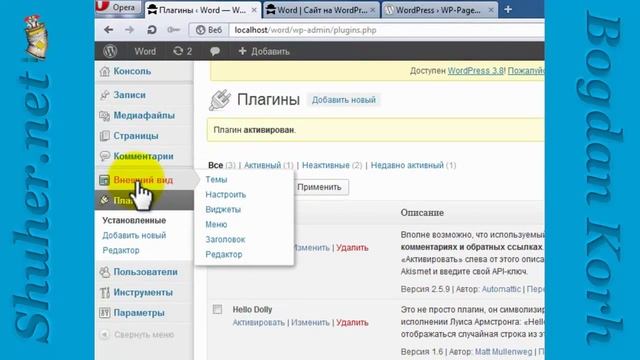Choose Меню from the flyout menu
The height and width of the screenshot is (360, 640).
tap(216, 224)
